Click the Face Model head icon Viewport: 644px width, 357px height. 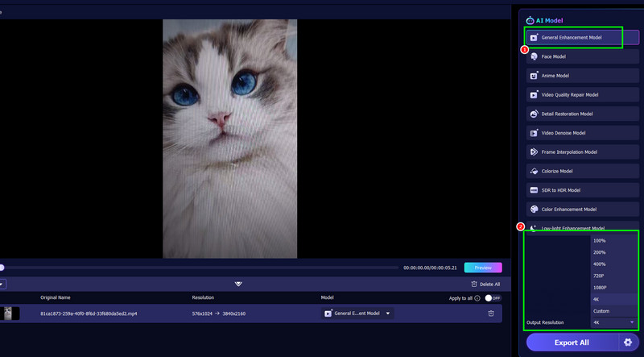[534, 56]
